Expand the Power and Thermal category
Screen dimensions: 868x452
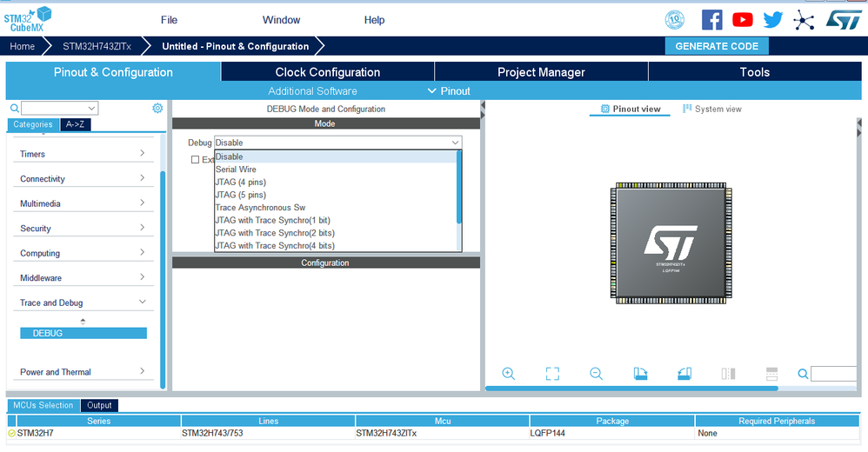coord(143,371)
